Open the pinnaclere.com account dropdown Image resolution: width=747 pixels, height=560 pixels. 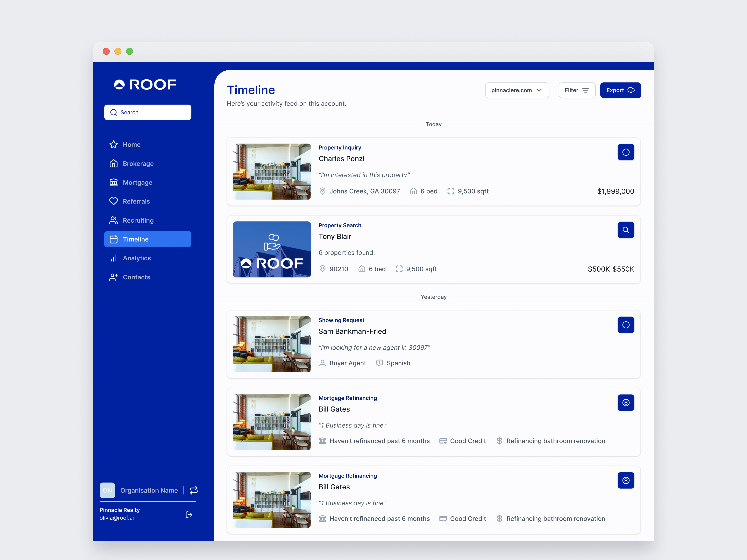tap(517, 90)
